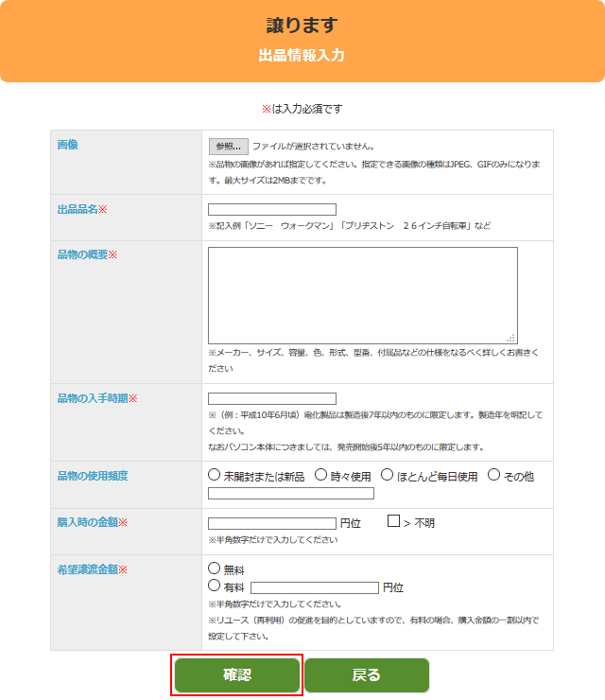
Task: Select the 有料 radio button
Action: tap(215, 586)
